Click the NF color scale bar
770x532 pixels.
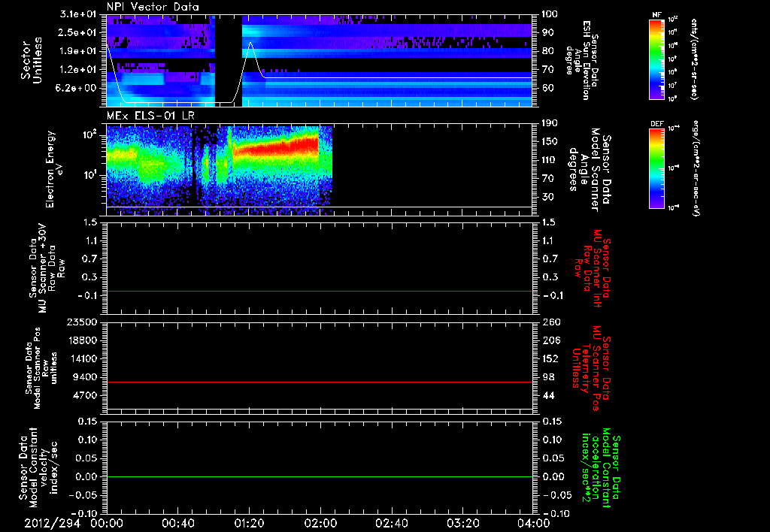tap(656, 59)
